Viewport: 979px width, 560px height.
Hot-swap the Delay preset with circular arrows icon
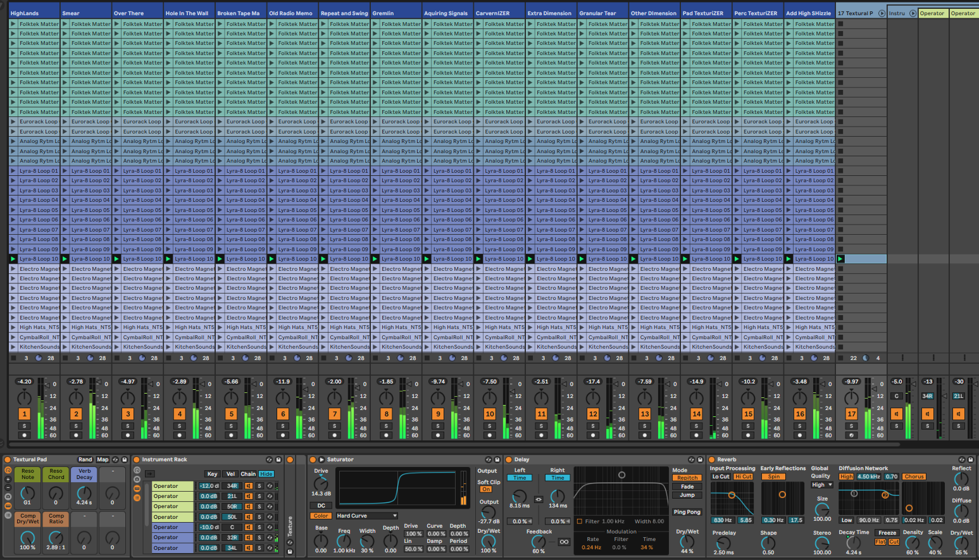(692, 460)
